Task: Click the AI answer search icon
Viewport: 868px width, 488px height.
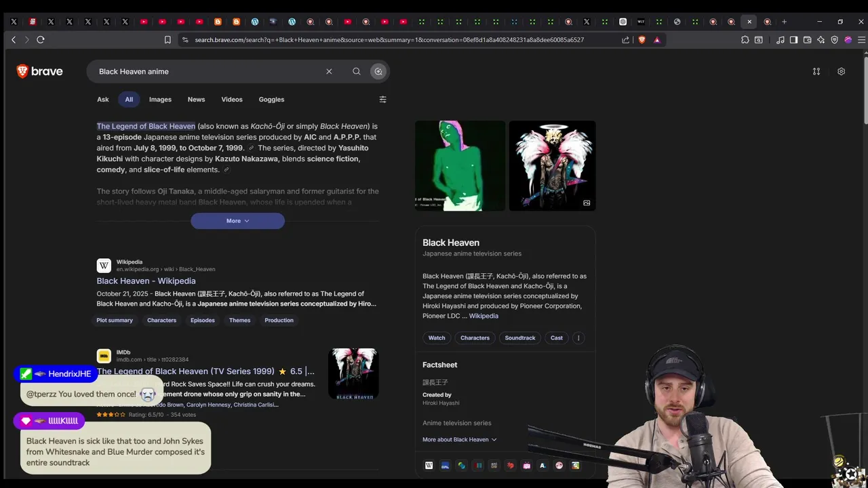Action: click(x=378, y=71)
